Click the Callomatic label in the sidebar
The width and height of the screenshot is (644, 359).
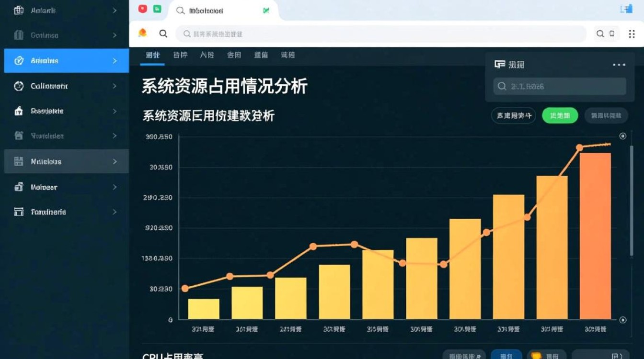[49, 86]
